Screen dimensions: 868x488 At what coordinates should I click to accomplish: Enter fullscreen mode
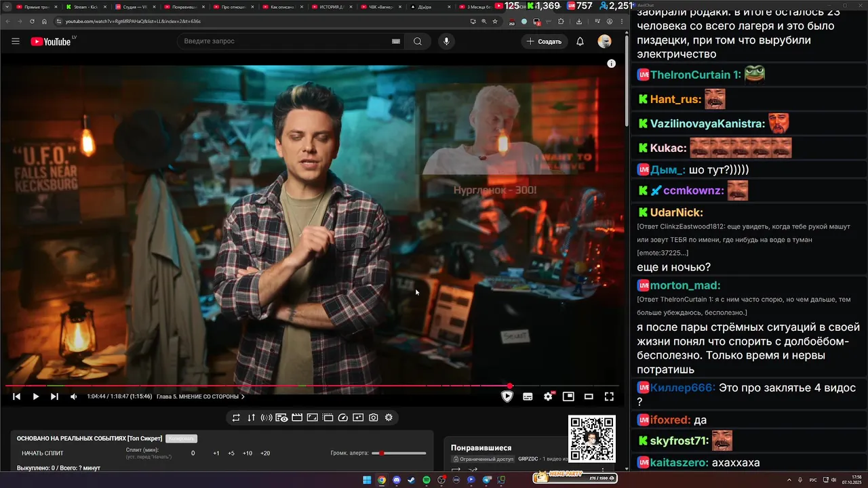[x=609, y=396]
